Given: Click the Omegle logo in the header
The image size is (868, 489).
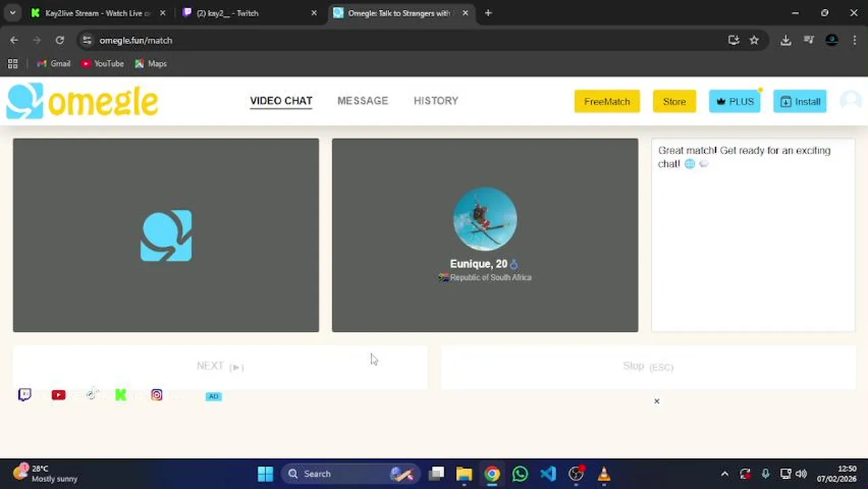Looking at the screenshot, I should pos(82,101).
